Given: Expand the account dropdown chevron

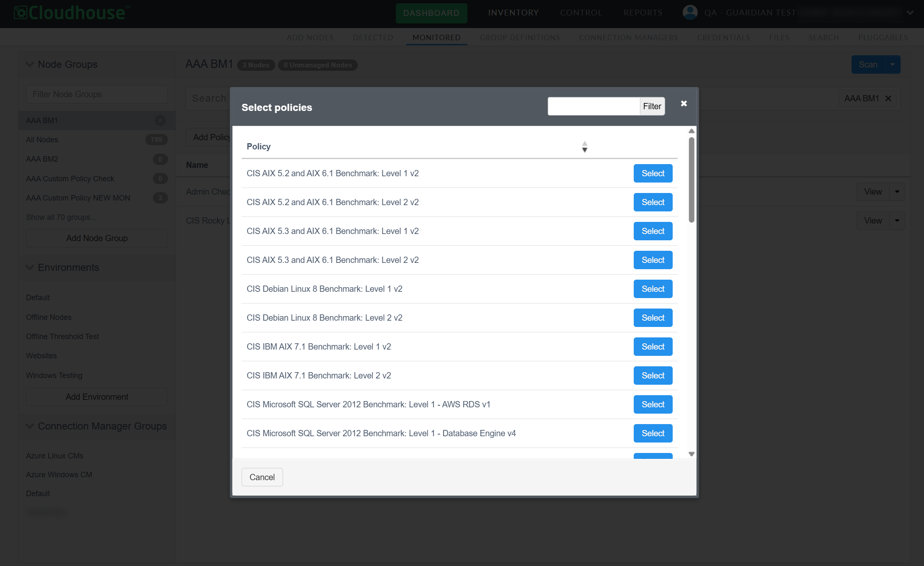Looking at the screenshot, I should tap(910, 13).
